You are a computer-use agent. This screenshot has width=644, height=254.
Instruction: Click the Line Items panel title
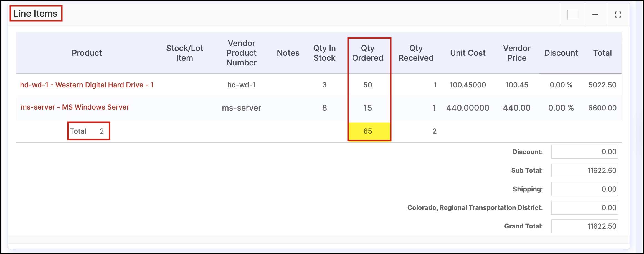[36, 14]
